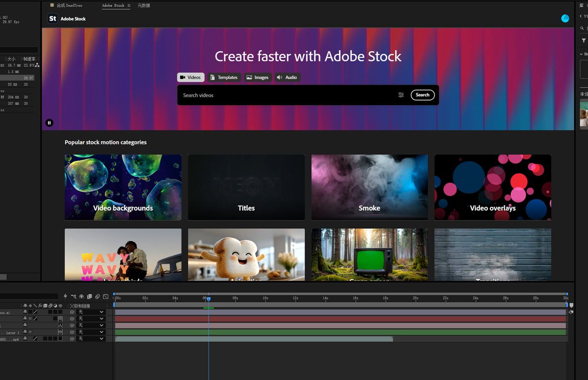588x380 pixels.
Task: Toggle shy switch for Layer 1
Action: pos(25,332)
